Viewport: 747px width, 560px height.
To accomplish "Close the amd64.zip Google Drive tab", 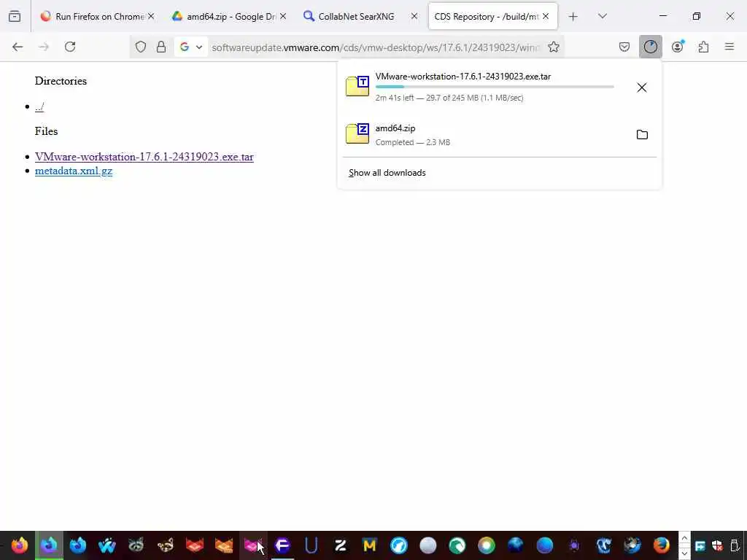I will tap(283, 16).
